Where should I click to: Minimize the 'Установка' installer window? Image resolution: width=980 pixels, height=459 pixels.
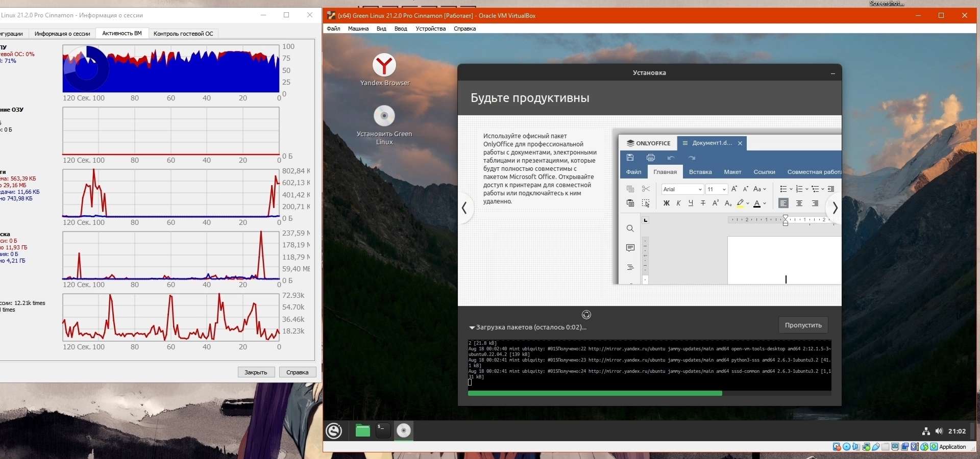point(833,73)
